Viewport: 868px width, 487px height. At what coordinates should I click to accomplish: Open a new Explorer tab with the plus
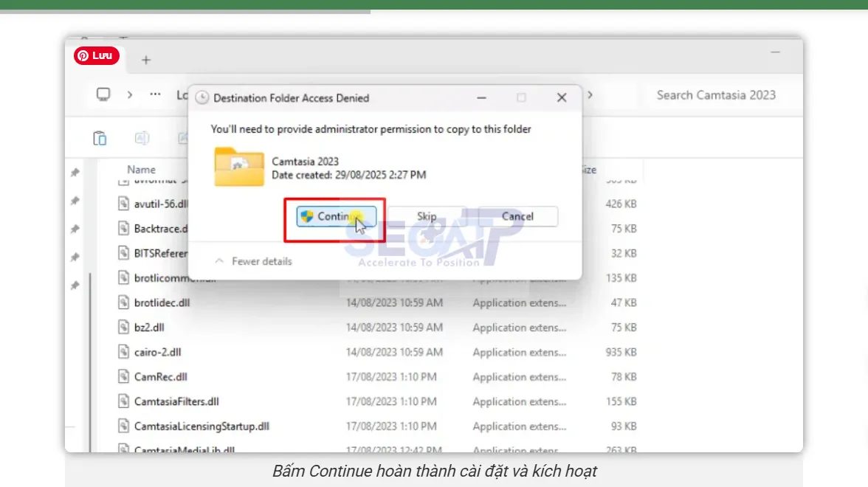pos(145,61)
